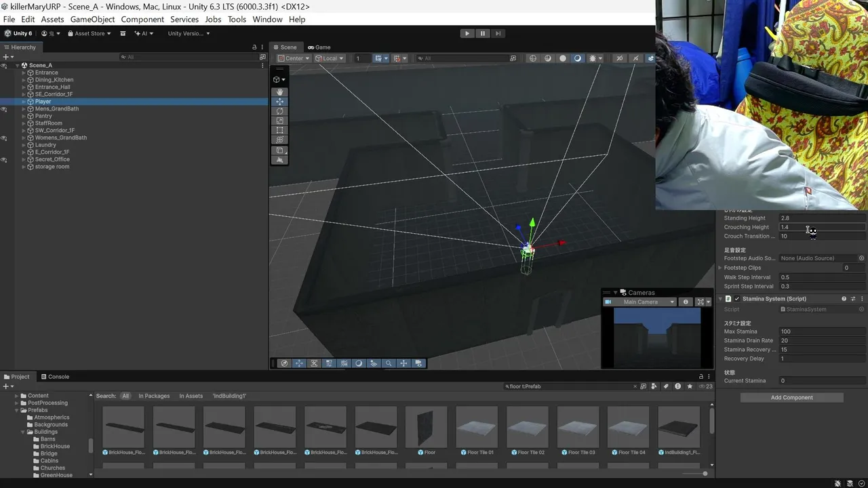This screenshot has height=488, width=868.
Task: Select the Hand view tool
Action: [x=279, y=92]
